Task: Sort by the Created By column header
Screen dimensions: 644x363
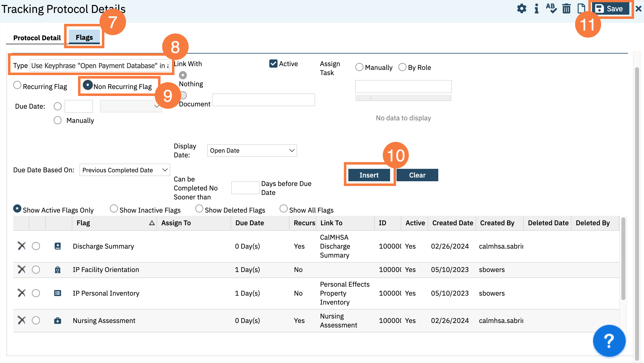Action: pos(499,223)
